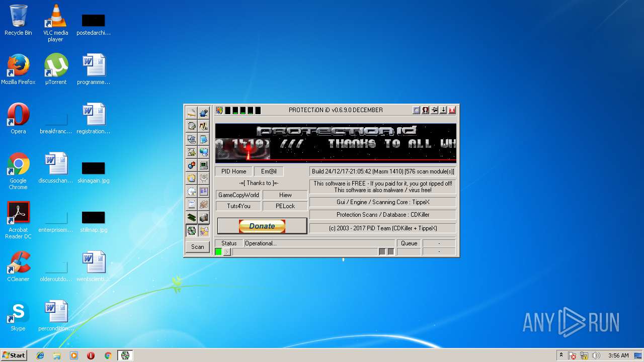Open the yellow and purple notes icon
Screen dimensions: 644x362
click(x=204, y=231)
